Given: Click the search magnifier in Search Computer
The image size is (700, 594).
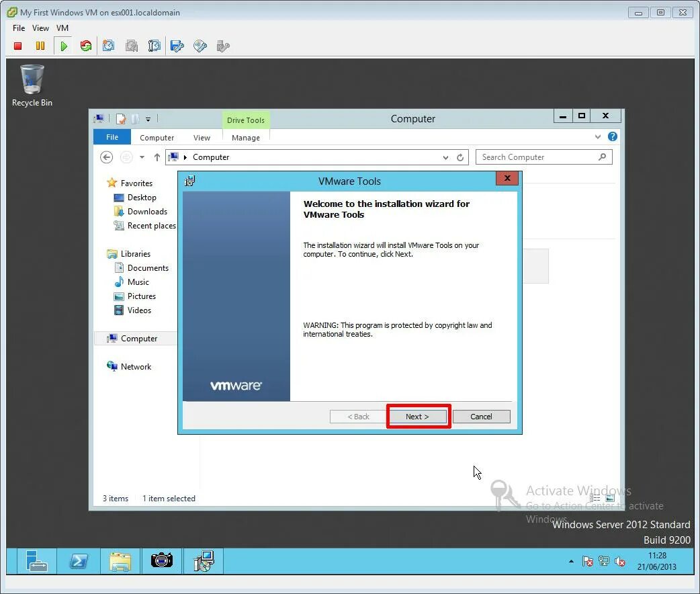Looking at the screenshot, I should pyautogui.click(x=602, y=157).
